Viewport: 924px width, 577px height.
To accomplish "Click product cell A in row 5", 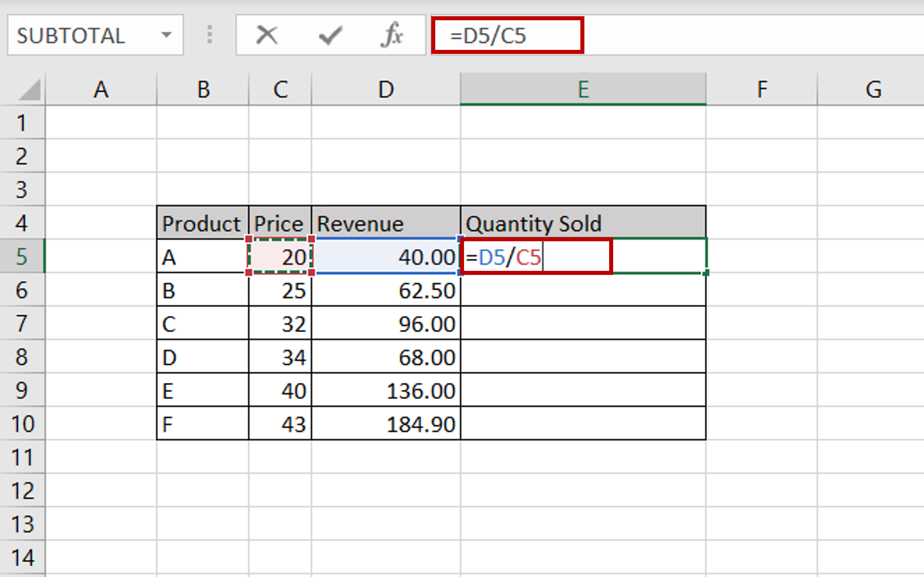I will tap(203, 257).
